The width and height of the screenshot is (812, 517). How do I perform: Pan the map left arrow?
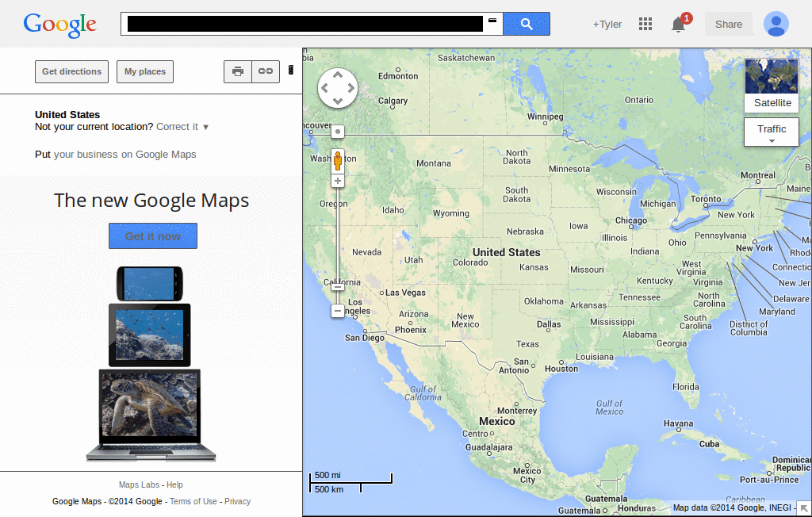pyautogui.click(x=324, y=88)
